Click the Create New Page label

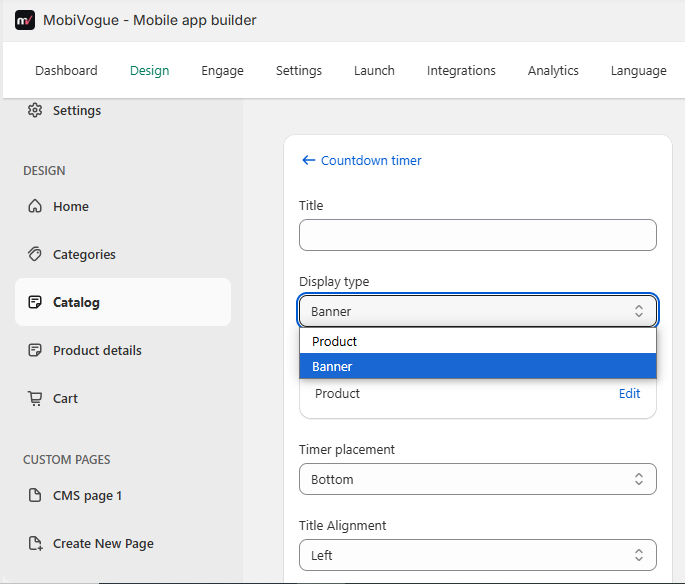pos(104,543)
